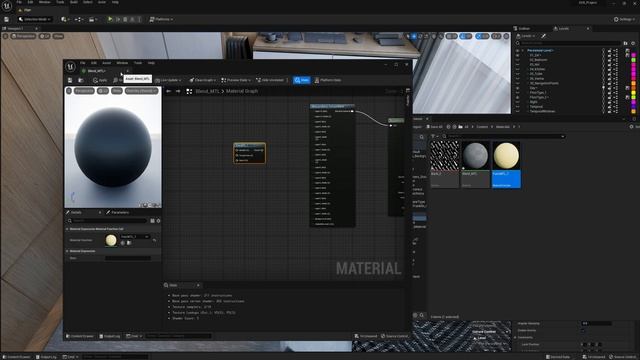Click the Play button in the main toolbar

point(110,19)
